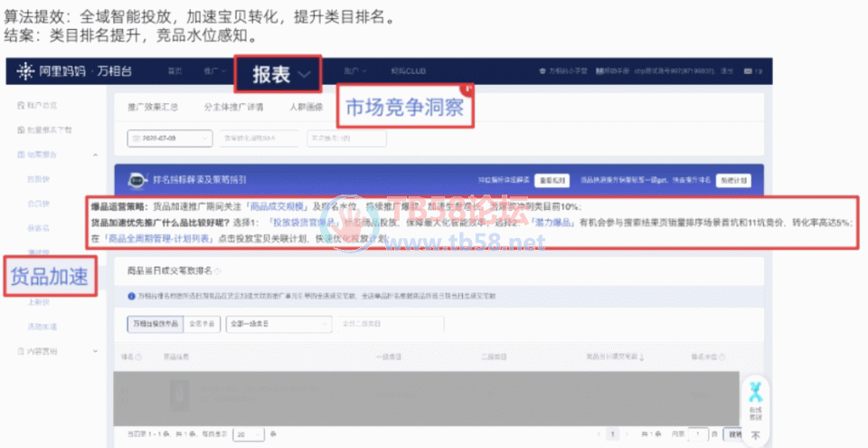The image size is (868, 448).
Task: Click the robot icon in the blue banner
Action: tap(137, 179)
